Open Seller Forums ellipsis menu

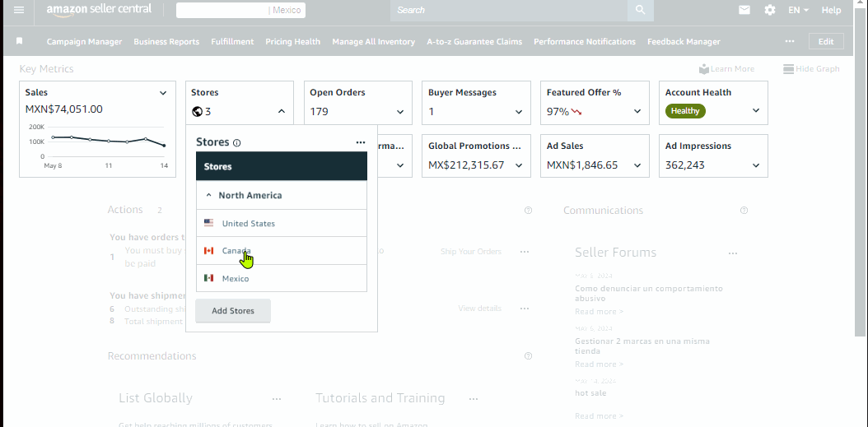click(x=733, y=253)
